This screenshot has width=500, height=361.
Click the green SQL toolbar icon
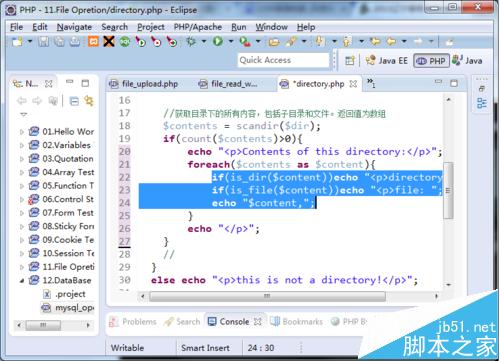pos(125,42)
